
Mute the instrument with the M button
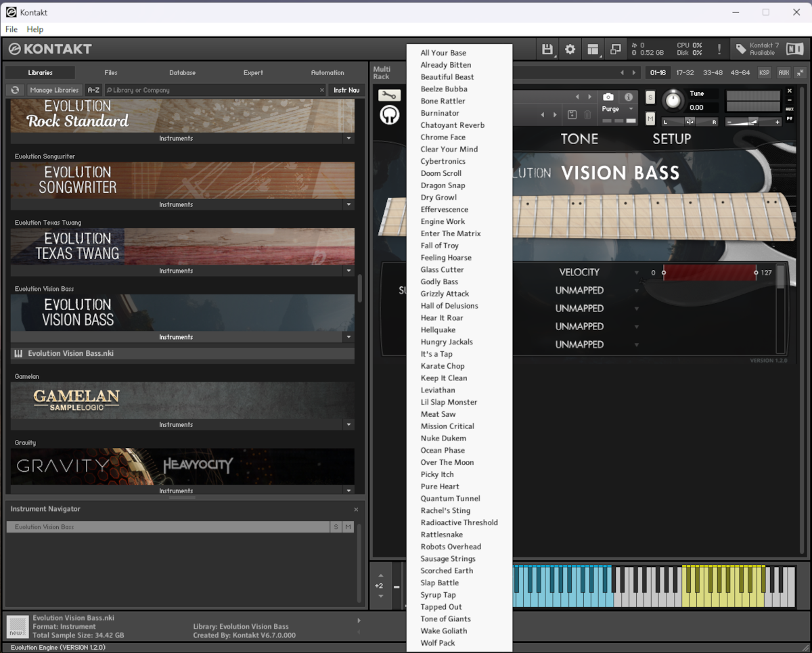click(650, 119)
